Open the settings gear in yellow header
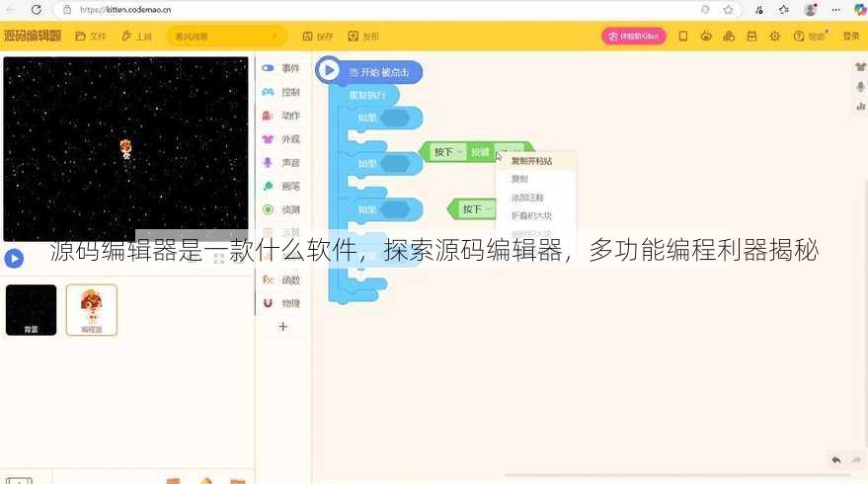The image size is (868, 484). pyautogui.click(x=774, y=36)
